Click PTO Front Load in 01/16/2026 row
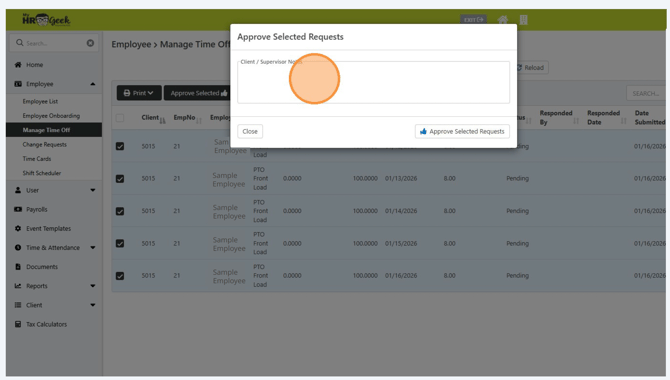This screenshot has height=380, width=670. [260, 276]
